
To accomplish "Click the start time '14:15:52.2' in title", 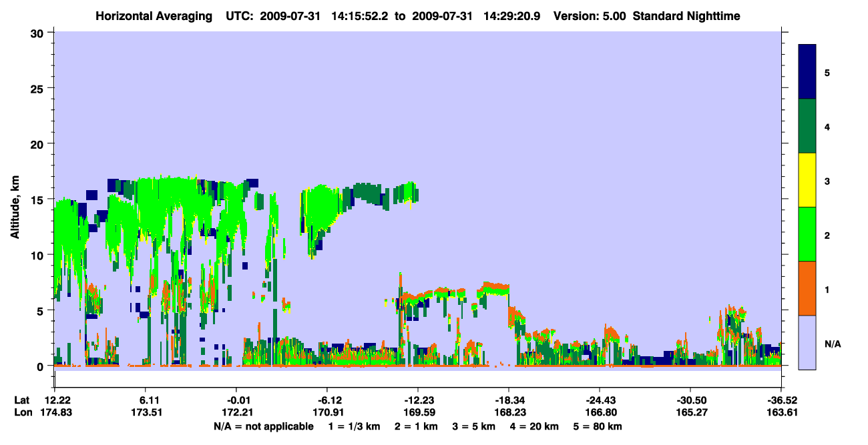I will (x=361, y=16).
